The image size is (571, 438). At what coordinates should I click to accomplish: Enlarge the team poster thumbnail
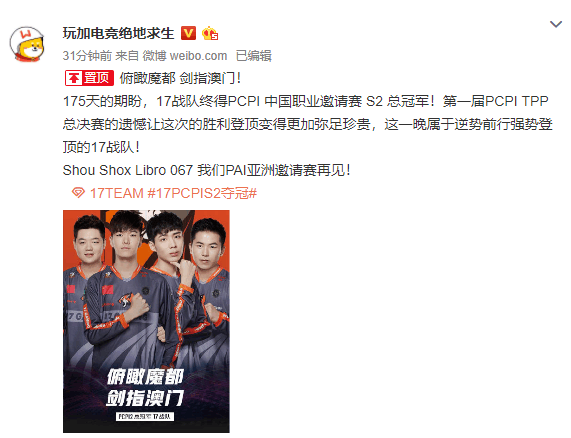pos(146,321)
